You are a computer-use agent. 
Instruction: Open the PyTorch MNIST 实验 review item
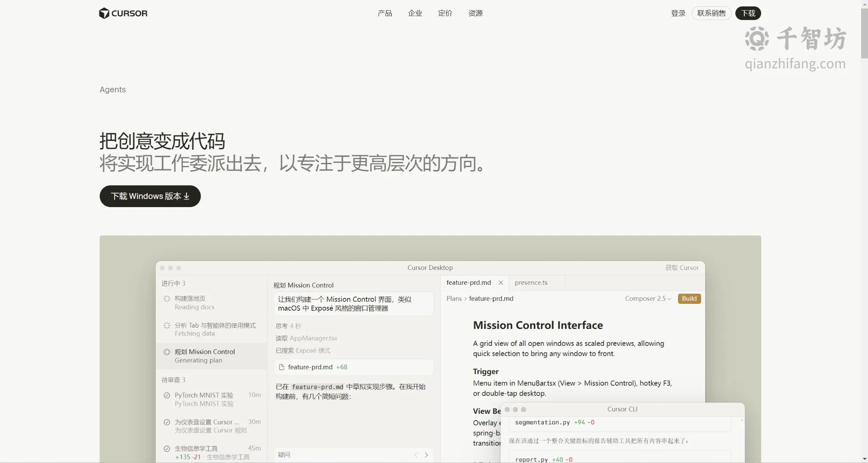click(212, 399)
